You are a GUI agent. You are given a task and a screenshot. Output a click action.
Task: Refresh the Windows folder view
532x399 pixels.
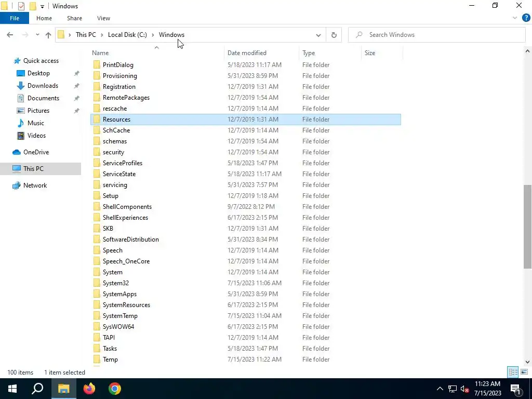(334, 35)
